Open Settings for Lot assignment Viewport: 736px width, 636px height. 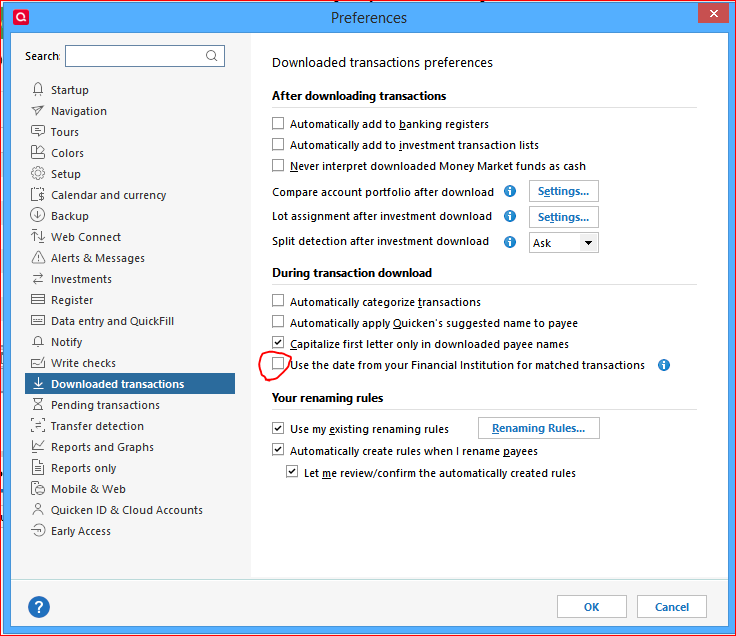click(x=563, y=217)
